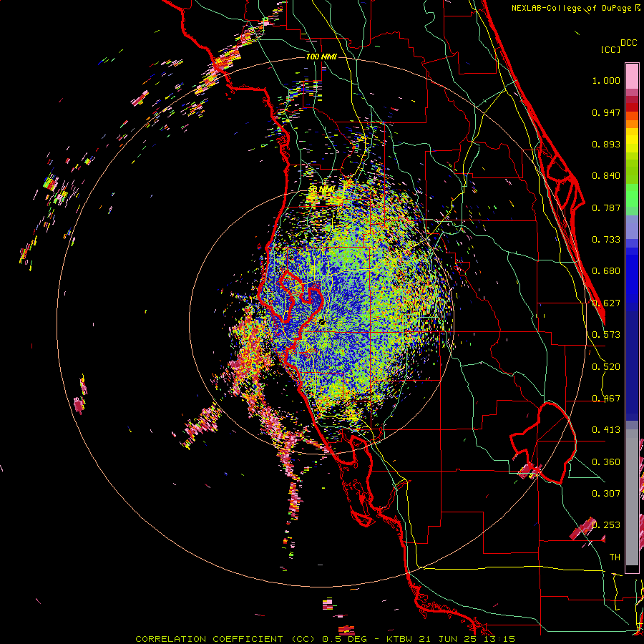Select the 0.253 scale value
This screenshot has height=644, width=644.
pyautogui.click(x=606, y=525)
